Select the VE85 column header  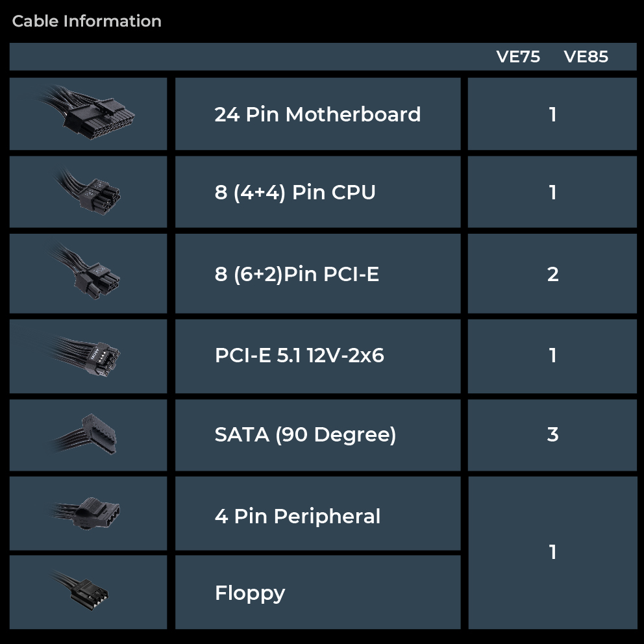coord(586,57)
